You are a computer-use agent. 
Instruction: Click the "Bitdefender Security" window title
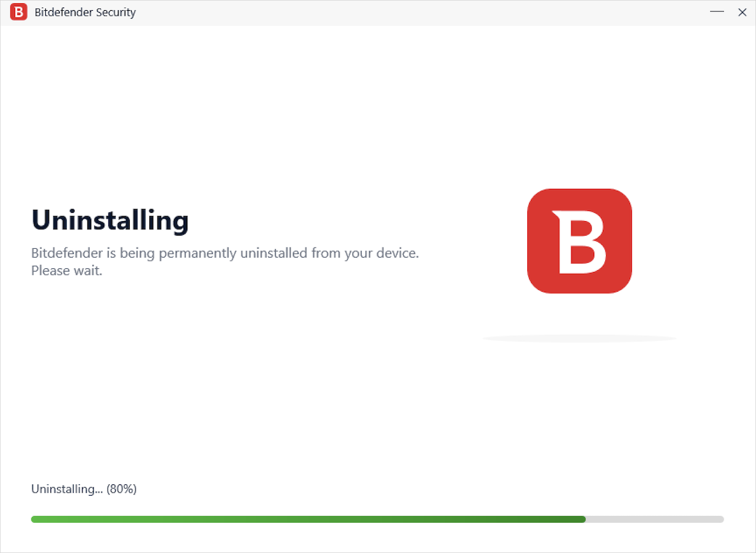tap(85, 12)
